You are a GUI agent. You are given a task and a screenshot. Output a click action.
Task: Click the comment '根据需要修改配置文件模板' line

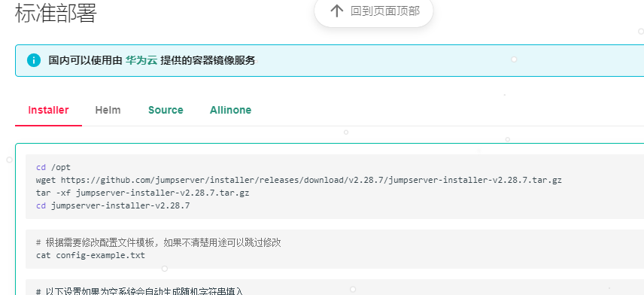coord(159,242)
